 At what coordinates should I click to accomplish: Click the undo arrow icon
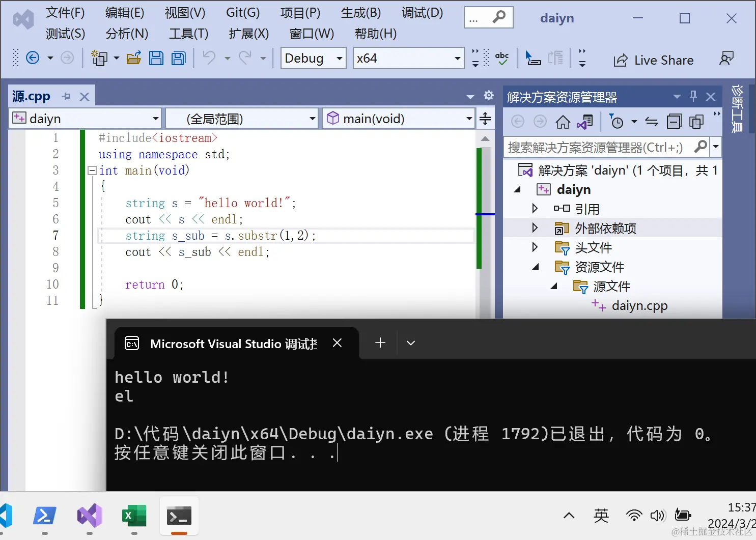tap(209, 58)
